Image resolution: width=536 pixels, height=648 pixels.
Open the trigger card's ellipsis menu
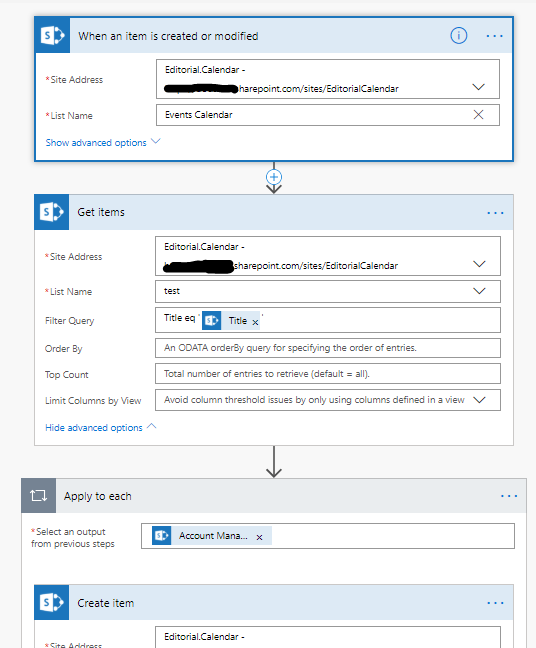tap(494, 36)
